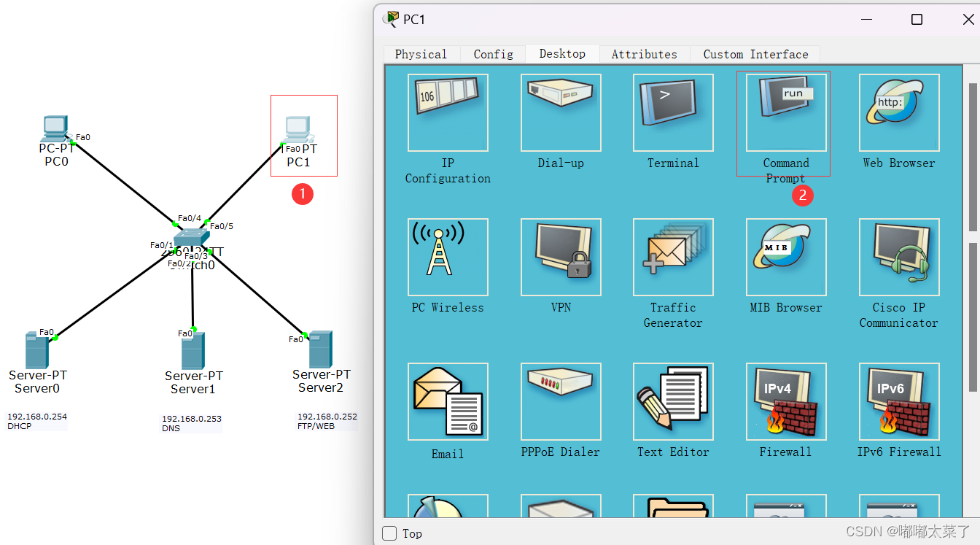The image size is (980, 545).
Task: Click the PC0 label text
Action: coord(56,161)
